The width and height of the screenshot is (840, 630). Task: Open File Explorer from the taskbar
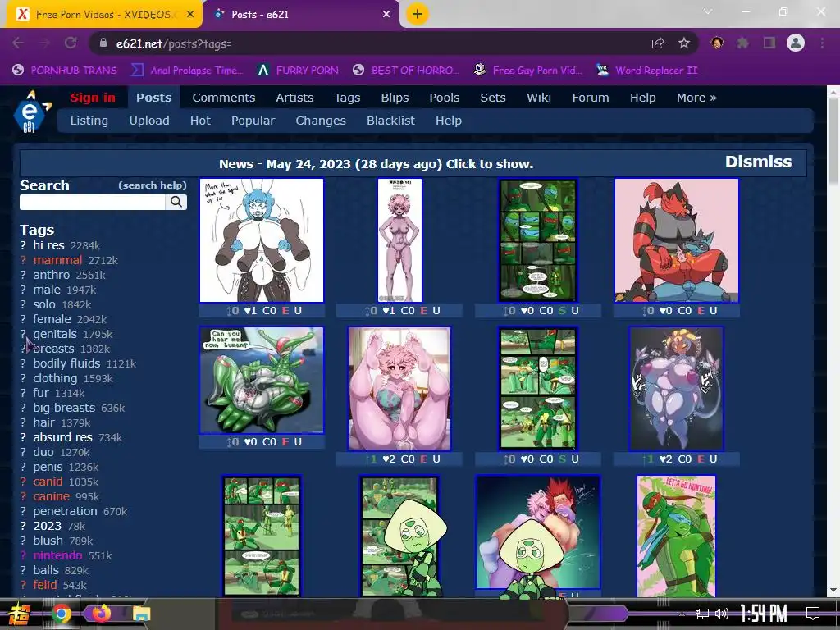142,614
